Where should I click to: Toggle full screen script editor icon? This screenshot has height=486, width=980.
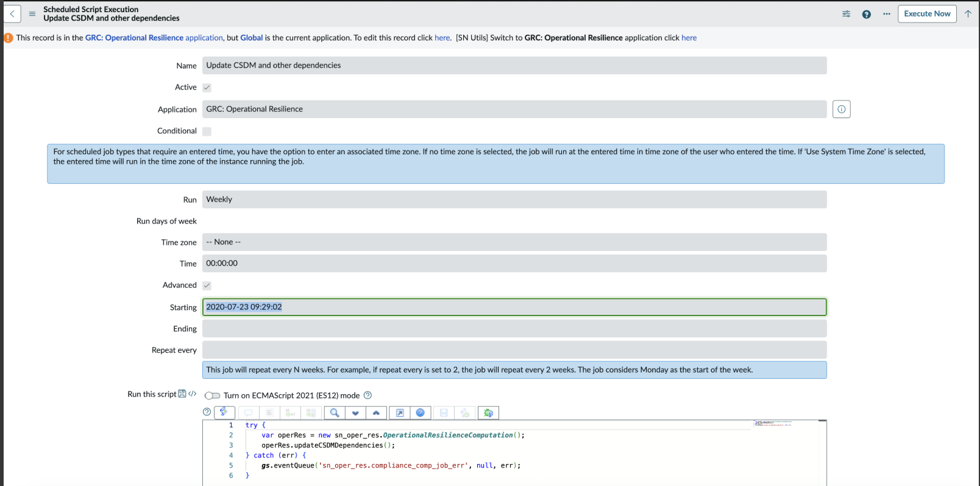click(400, 413)
